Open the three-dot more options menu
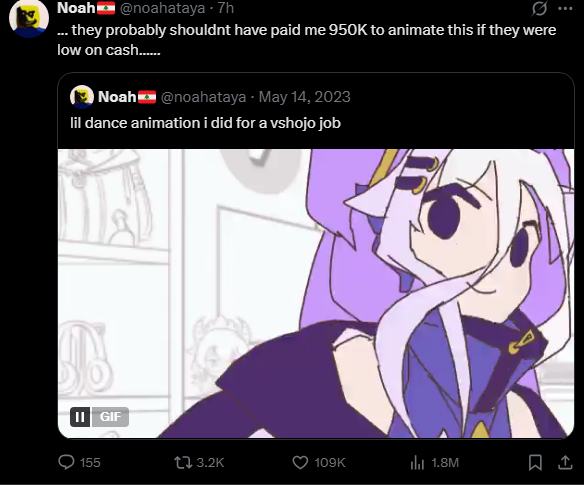 565,9
